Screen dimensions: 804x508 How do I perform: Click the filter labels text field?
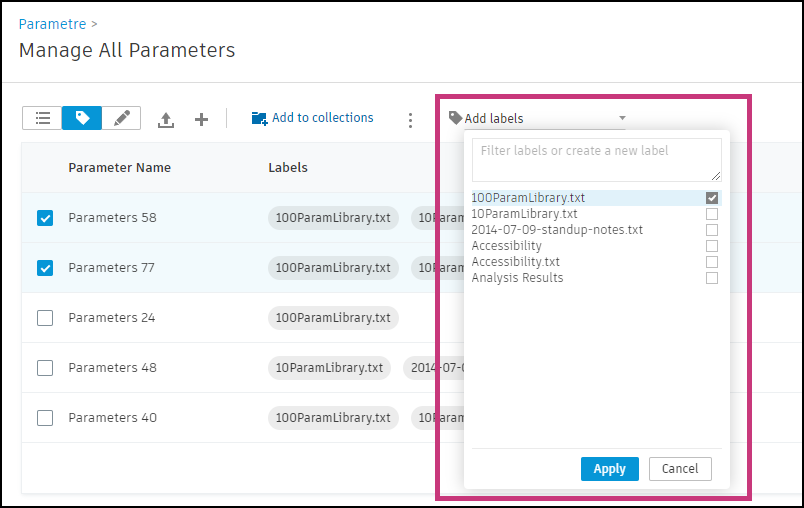coord(596,159)
